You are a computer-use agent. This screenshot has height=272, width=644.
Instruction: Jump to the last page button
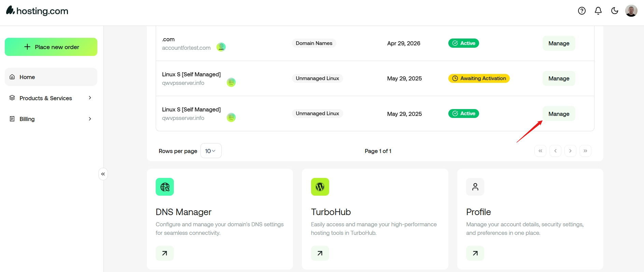coord(585,151)
